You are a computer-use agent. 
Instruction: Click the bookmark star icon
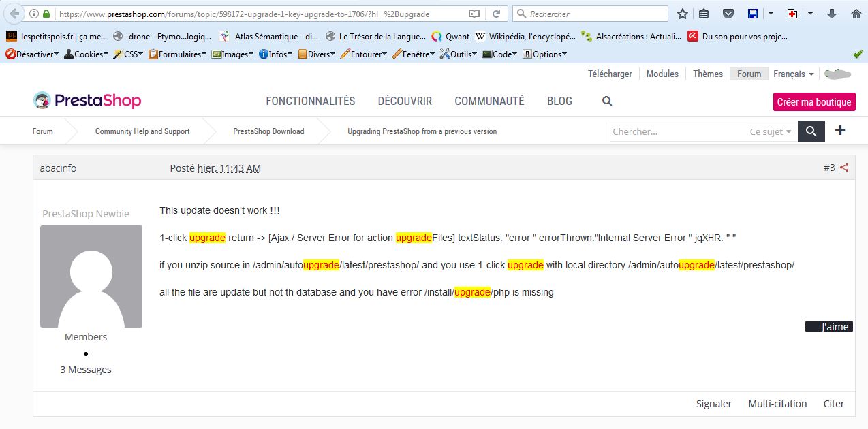(x=683, y=14)
